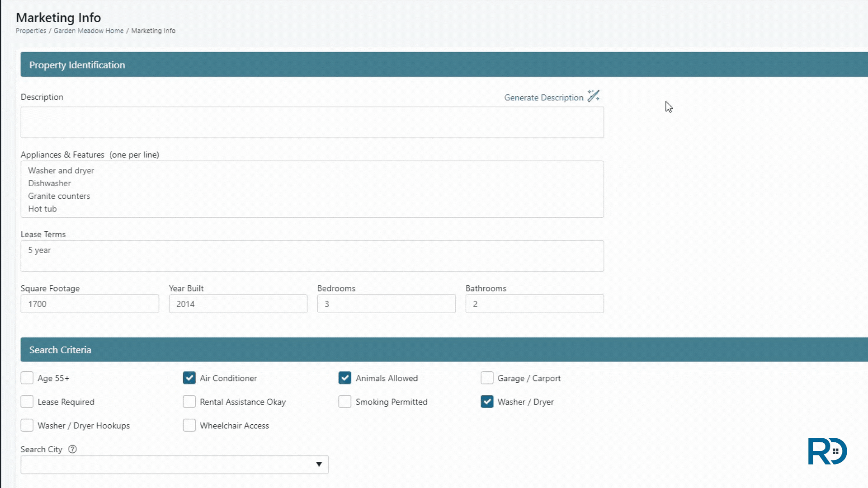Open Garden Meadow Home breadcrumb
The width and height of the screenshot is (868, 488).
pos(89,31)
